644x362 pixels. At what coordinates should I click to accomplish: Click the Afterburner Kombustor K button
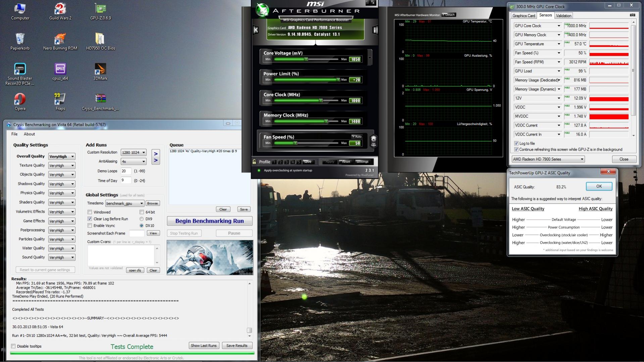pyautogui.click(x=256, y=30)
